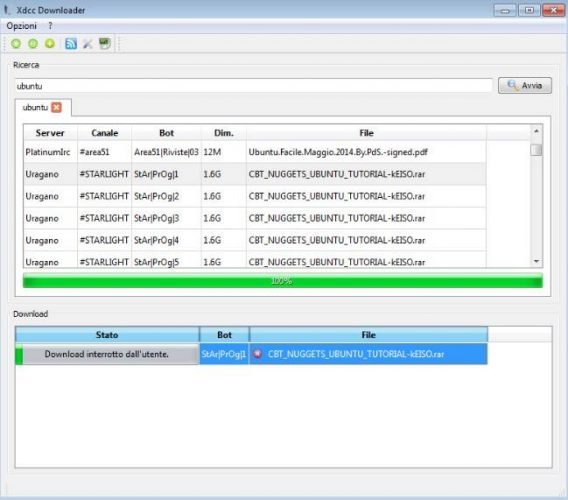This screenshot has height=500, width=568.
Task: Click the first green circle toolbar icon
Action: pyautogui.click(x=16, y=44)
